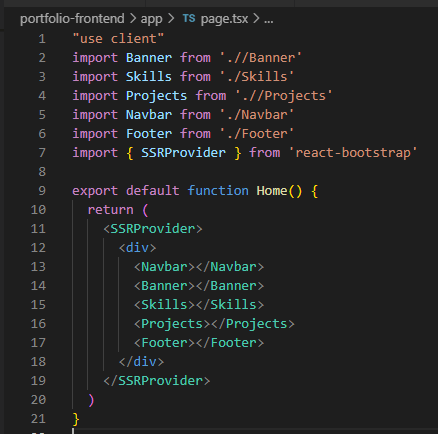This screenshot has height=434, width=438.
Task: Click the closing parenthesis on line 20
Action: click(91, 400)
